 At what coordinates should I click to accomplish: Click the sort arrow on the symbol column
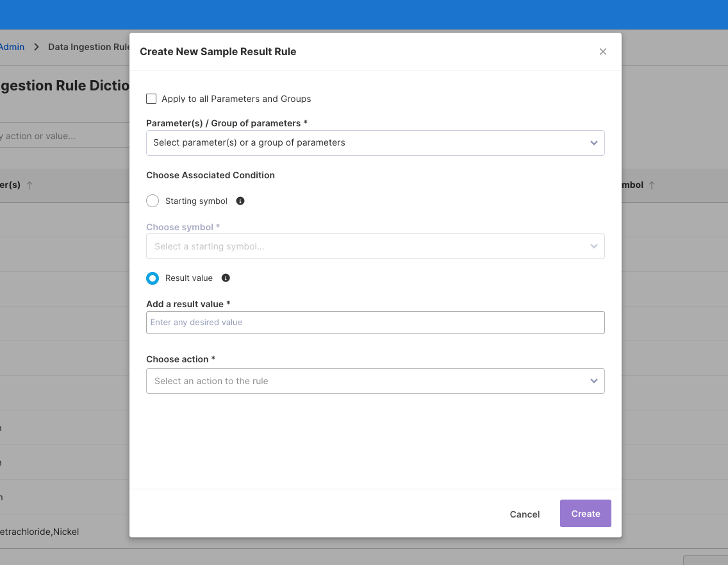[x=652, y=185]
